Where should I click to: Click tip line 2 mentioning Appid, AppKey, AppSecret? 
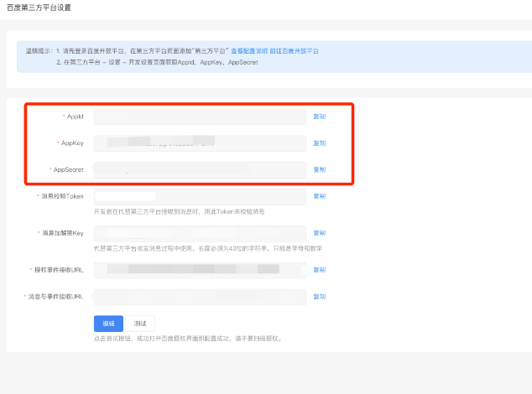(157, 62)
